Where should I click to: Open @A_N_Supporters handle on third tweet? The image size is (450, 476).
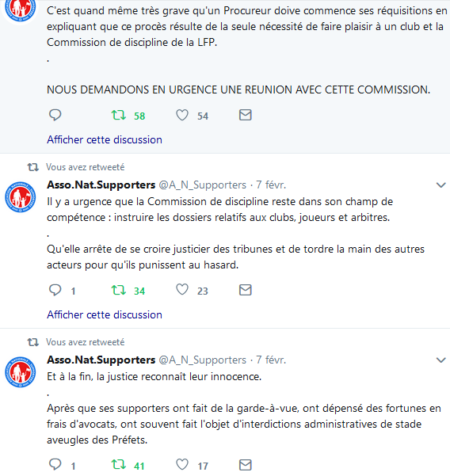tap(203, 360)
